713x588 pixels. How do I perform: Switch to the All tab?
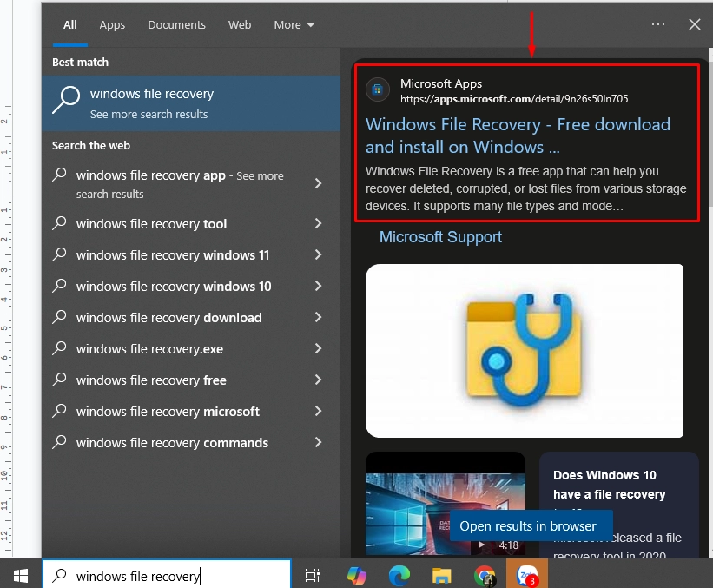70,24
